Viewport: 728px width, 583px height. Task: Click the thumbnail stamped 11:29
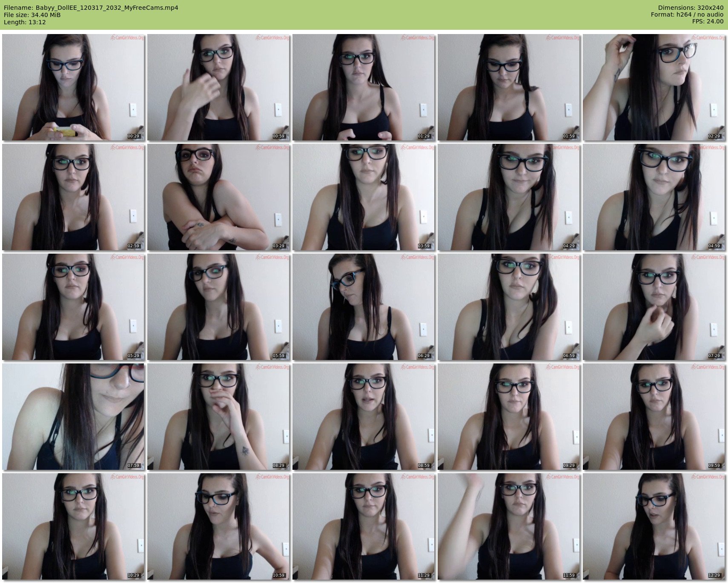click(x=364, y=526)
